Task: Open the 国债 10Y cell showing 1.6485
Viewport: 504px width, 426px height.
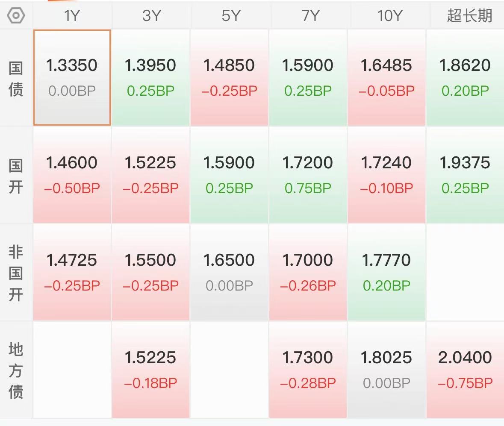Action: coord(386,77)
